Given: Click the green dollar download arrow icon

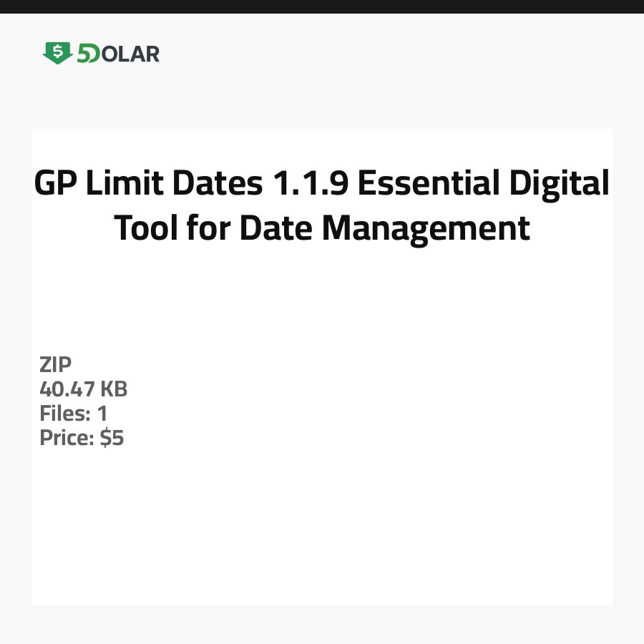Looking at the screenshot, I should tap(57, 53).
